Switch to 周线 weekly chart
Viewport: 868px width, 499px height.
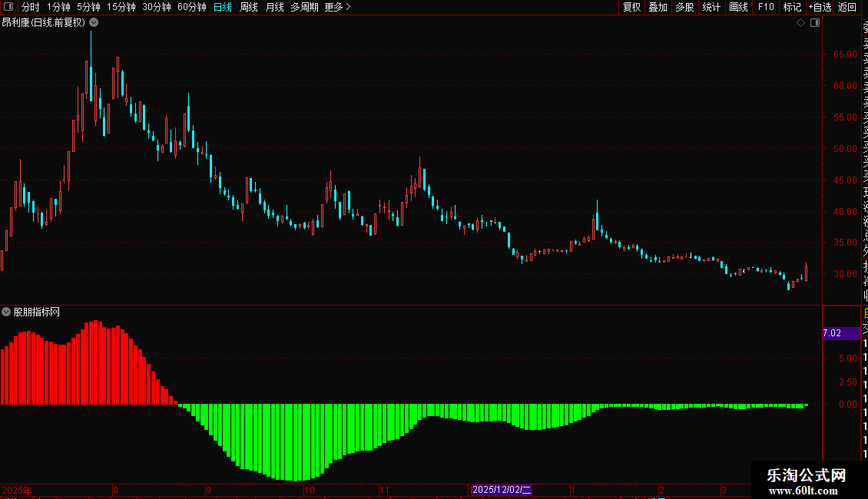tap(249, 7)
